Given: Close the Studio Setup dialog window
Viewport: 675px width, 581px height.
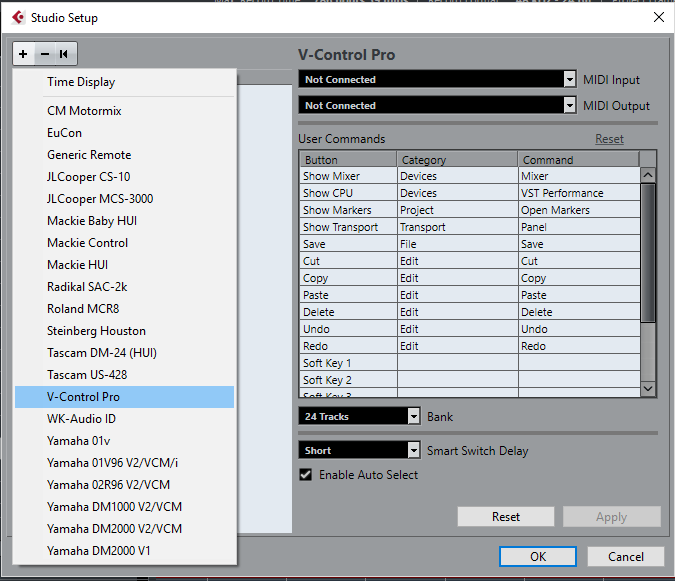Looking at the screenshot, I should point(658,18).
